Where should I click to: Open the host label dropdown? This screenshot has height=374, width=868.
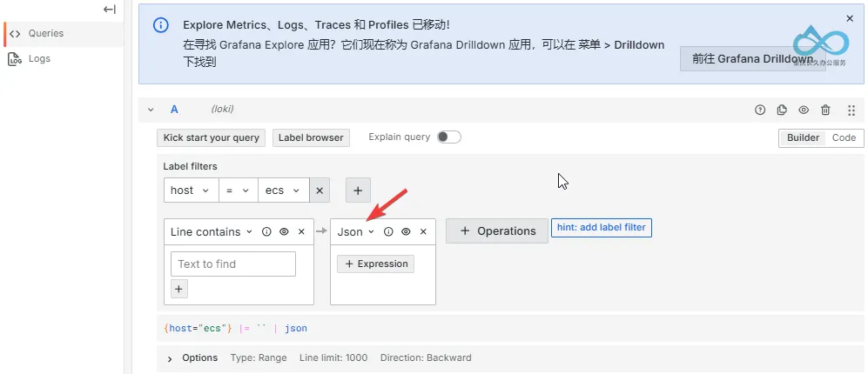[x=191, y=190]
